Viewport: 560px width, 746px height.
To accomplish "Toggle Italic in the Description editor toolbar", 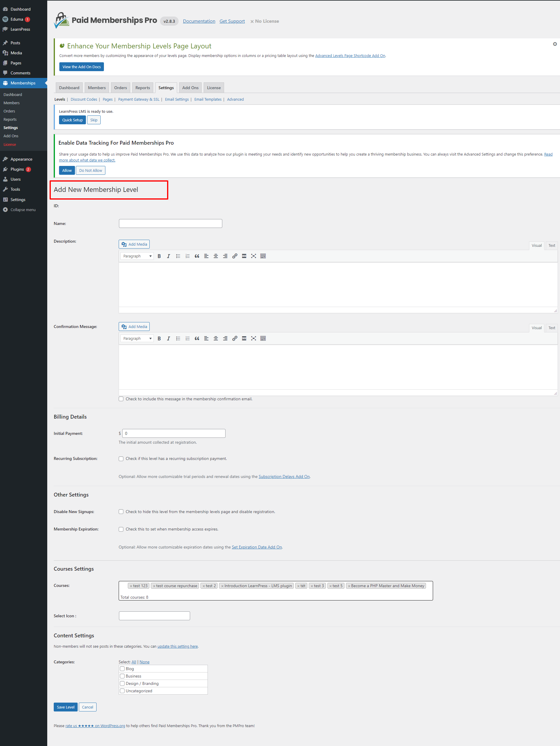I will 169,256.
